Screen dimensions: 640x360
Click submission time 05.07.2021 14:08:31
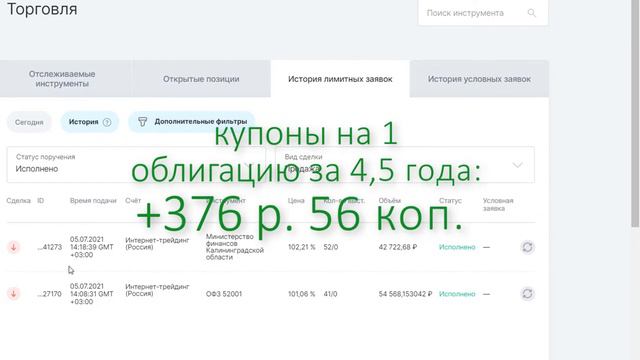coord(91,294)
